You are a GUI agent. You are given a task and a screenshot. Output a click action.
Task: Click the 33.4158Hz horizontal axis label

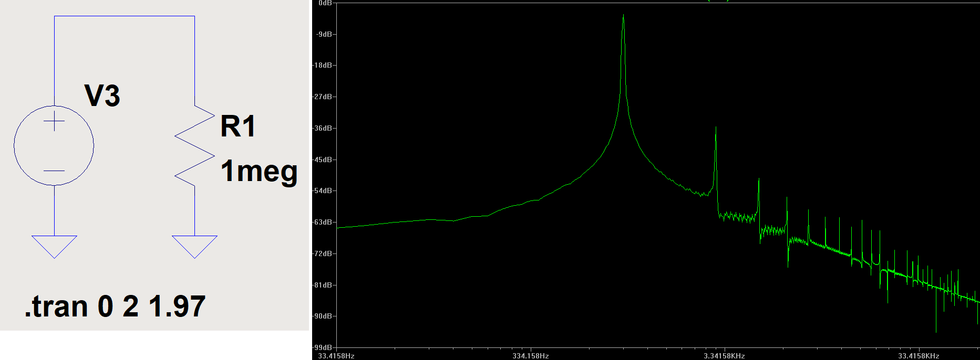point(336,356)
